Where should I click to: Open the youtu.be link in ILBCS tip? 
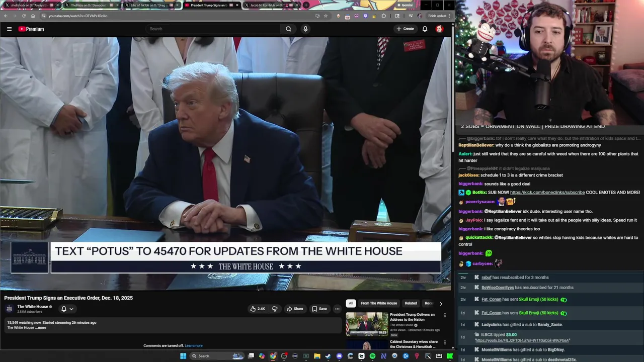pyautogui.click(x=523, y=340)
